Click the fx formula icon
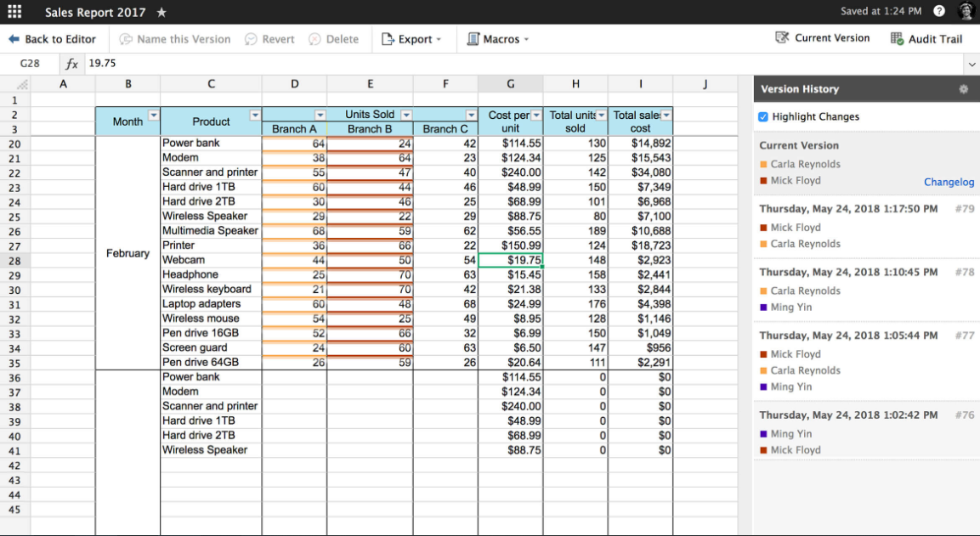The width and height of the screenshot is (980, 536). 71,63
